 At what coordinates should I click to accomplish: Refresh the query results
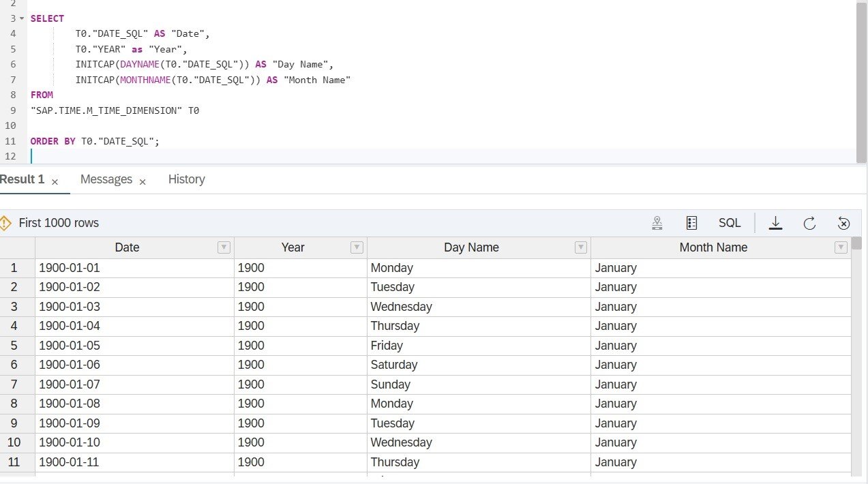point(809,223)
